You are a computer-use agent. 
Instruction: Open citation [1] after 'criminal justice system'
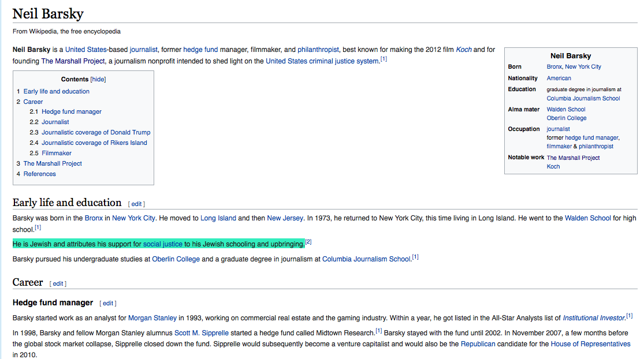coord(384,59)
